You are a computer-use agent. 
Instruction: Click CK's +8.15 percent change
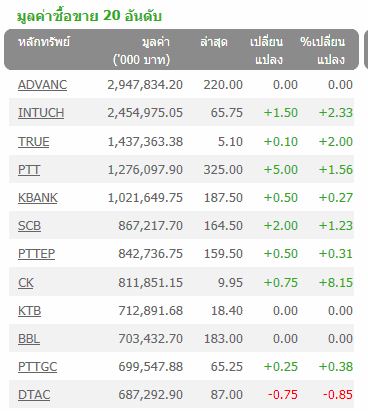[336, 283]
